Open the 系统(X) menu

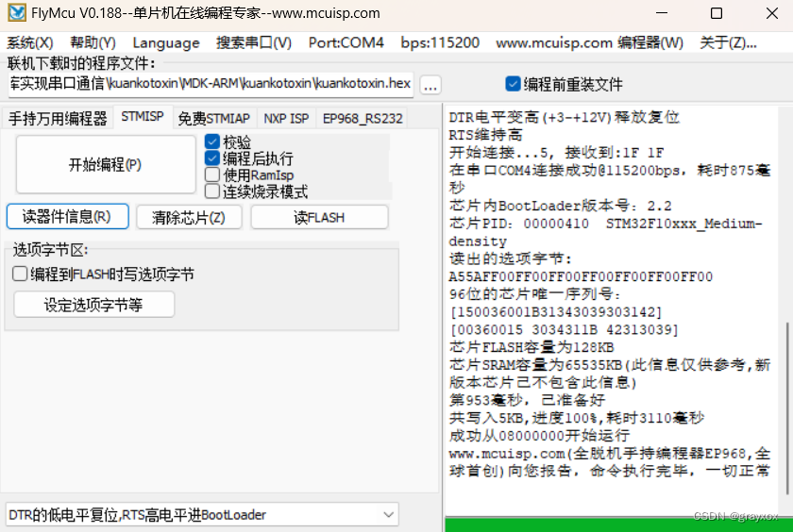(x=30, y=42)
